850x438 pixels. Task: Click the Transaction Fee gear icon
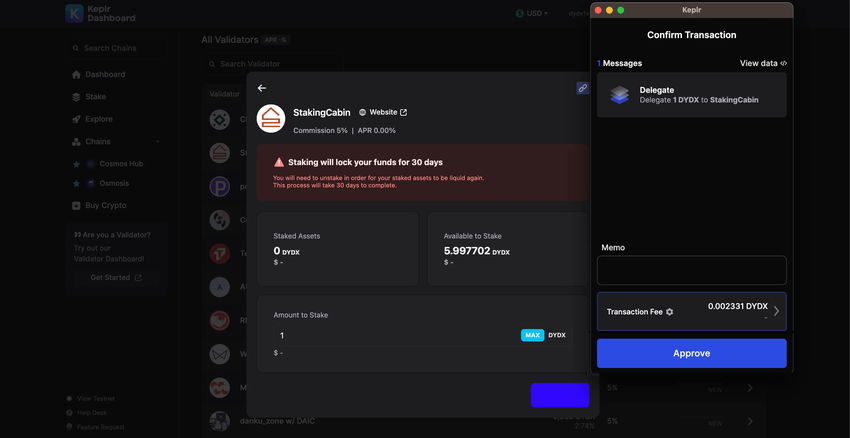(669, 312)
